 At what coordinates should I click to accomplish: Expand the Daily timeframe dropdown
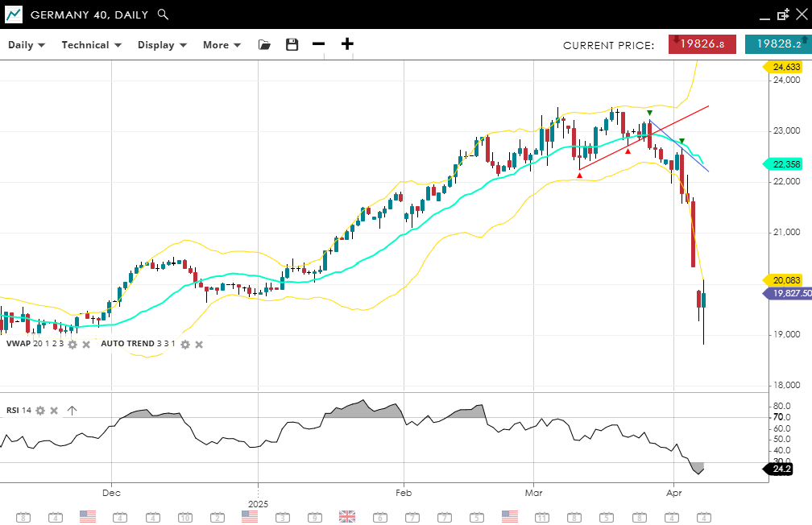pos(27,45)
